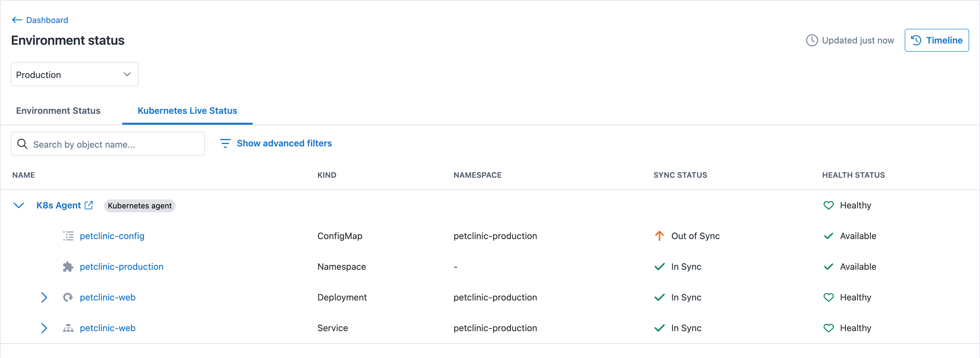Click the puzzle piece icon for petclinic-production

click(68, 267)
